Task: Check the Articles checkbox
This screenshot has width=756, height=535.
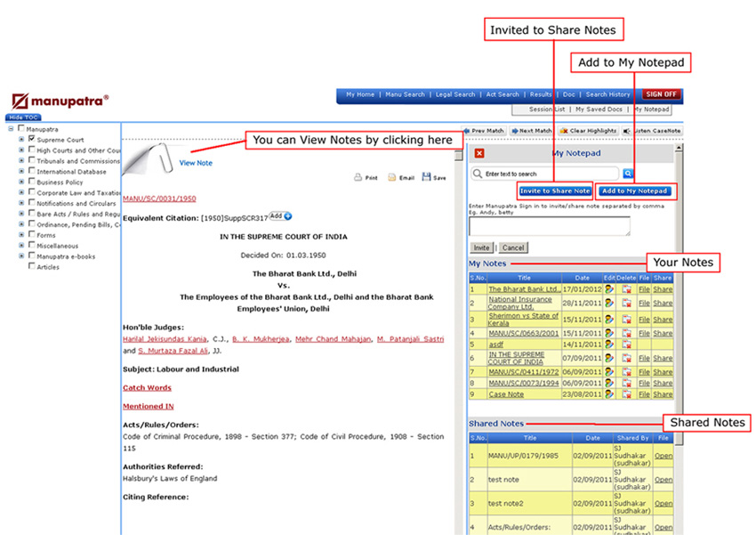Action: click(32, 266)
